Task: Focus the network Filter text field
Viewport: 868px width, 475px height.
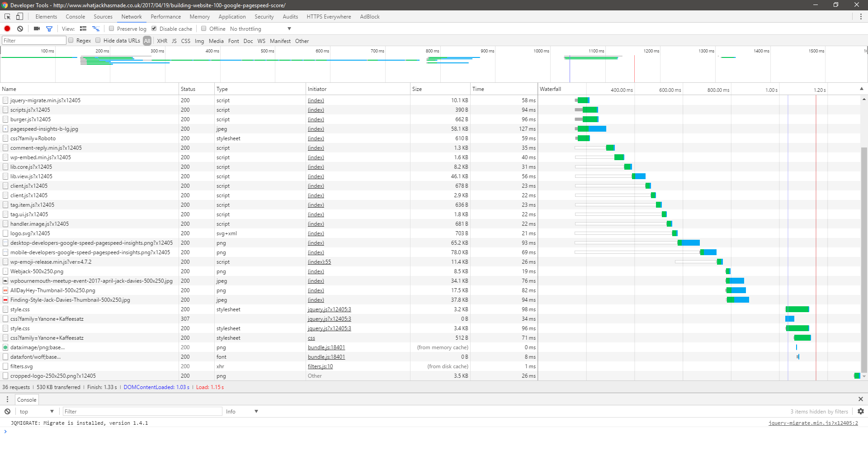Action: [x=34, y=40]
